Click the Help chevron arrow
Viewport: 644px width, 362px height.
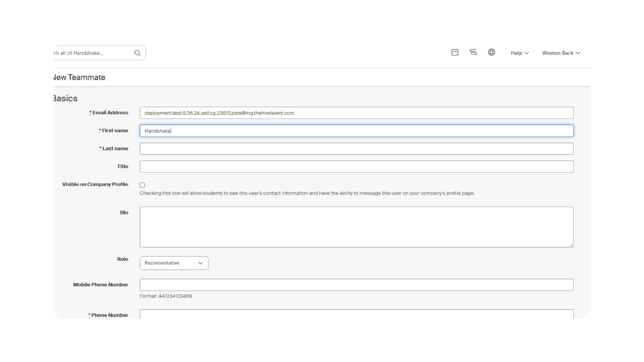[x=527, y=53]
